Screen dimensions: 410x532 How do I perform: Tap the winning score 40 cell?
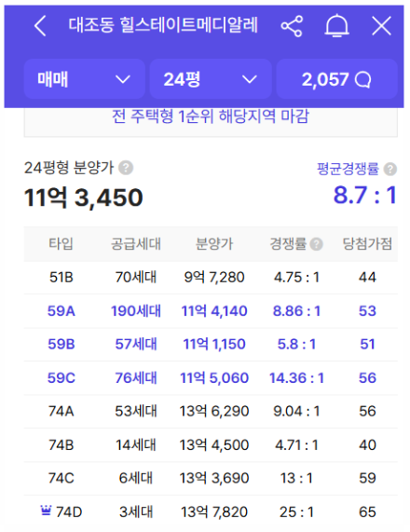pos(367,444)
